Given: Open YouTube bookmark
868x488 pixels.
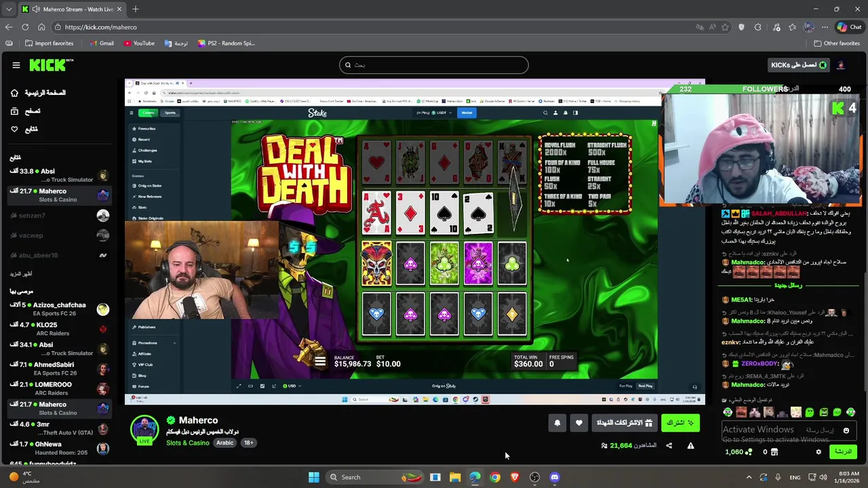Looking at the screenshot, I should point(139,43).
